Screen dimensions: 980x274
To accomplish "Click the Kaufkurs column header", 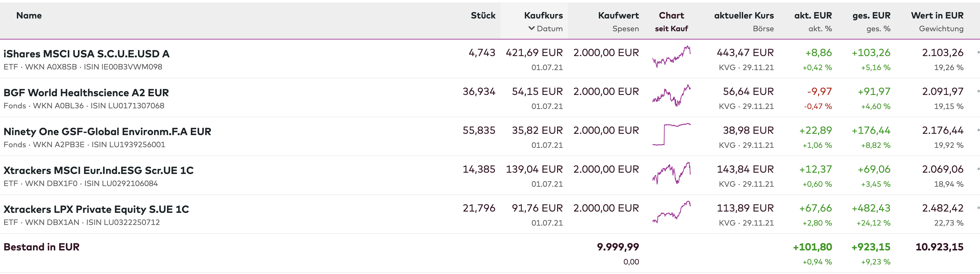I will [x=543, y=16].
